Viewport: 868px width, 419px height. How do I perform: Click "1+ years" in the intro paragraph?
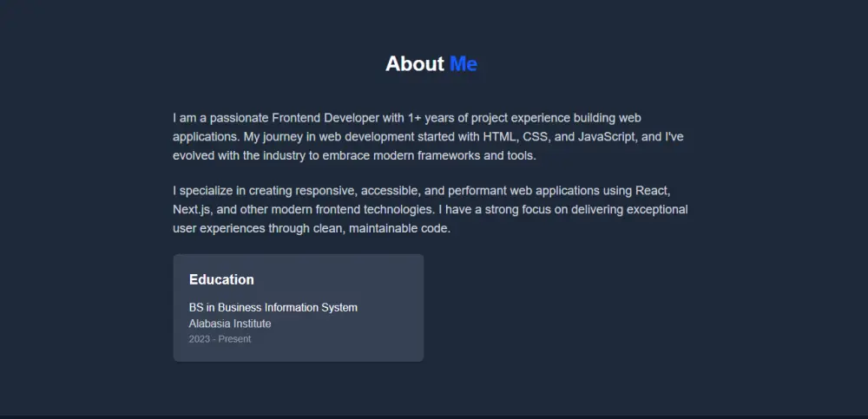431,117
